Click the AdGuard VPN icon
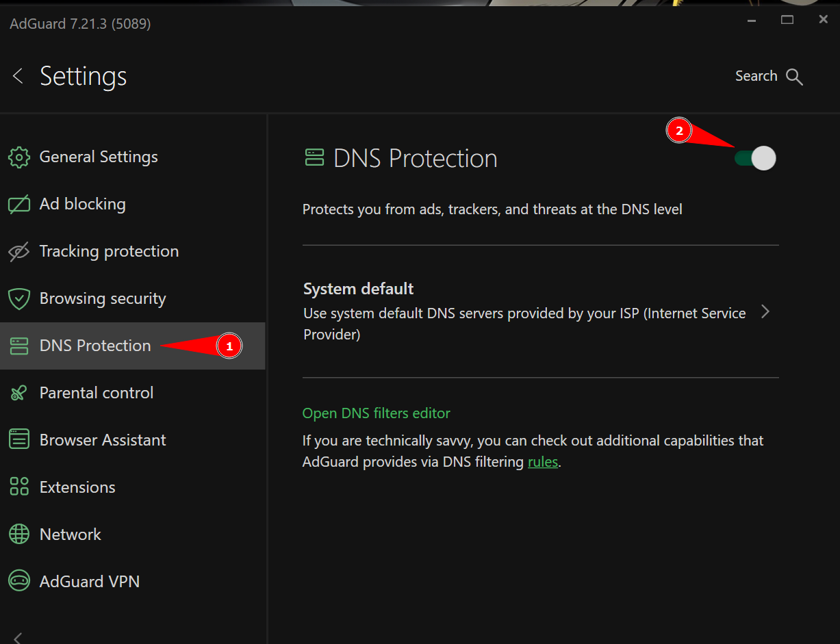This screenshot has width=840, height=644. (x=18, y=582)
